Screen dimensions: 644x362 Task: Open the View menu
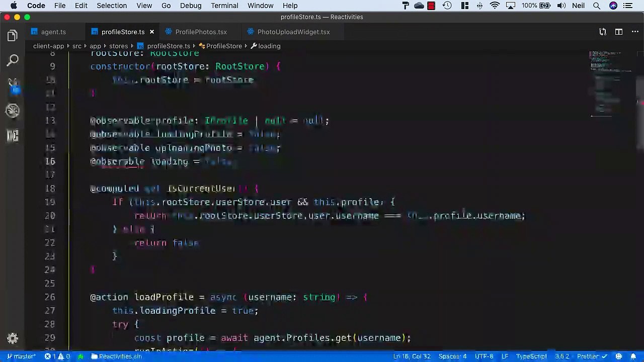144,6
